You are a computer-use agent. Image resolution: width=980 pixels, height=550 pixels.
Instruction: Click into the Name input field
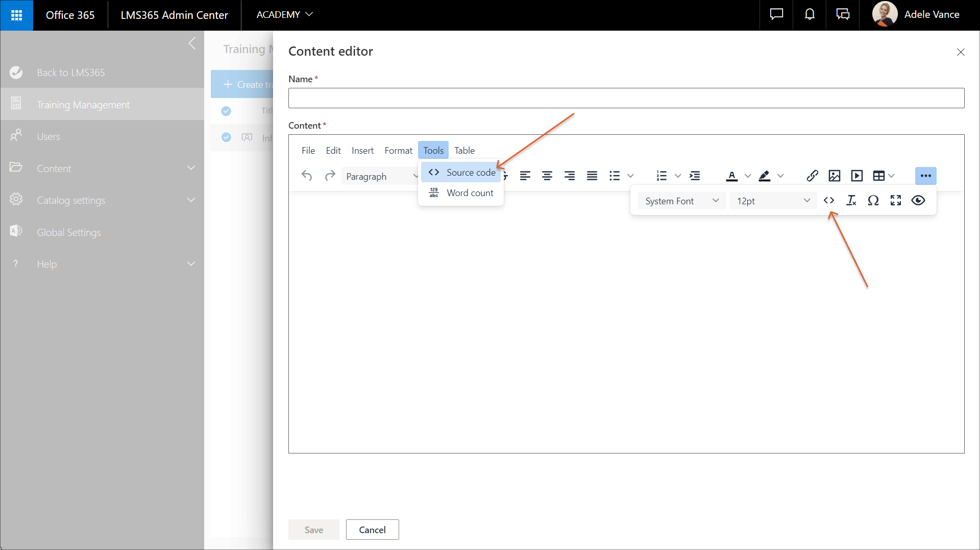(626, 98)
